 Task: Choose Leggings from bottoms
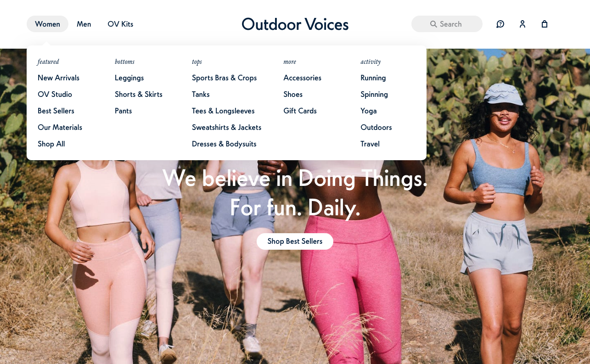(129, 78)
